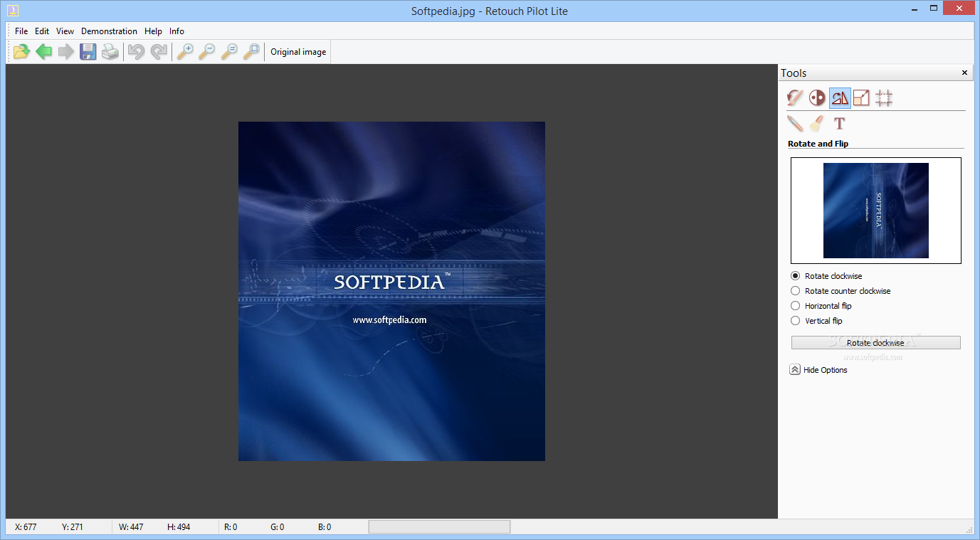Select the Crop tool icon
This screenshot has width=980, height=540.
tap(884, 97)
